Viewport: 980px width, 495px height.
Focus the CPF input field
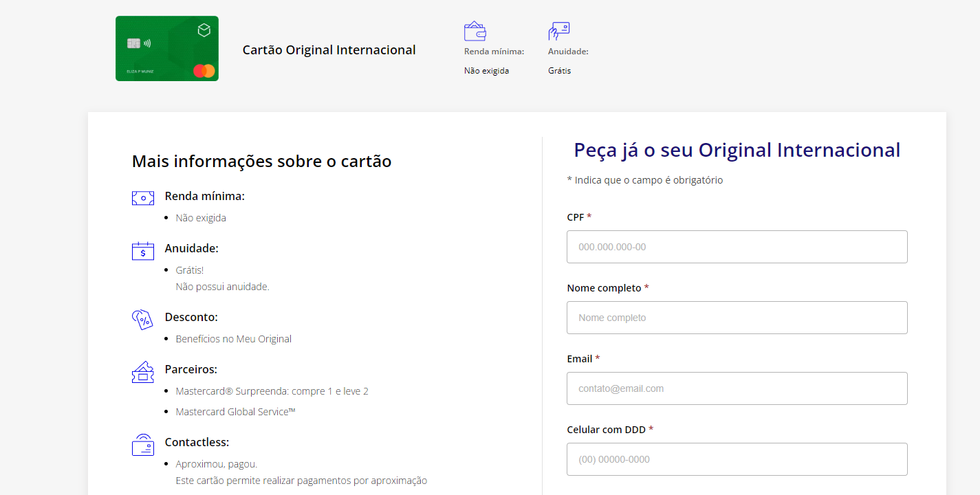(737, 247)
